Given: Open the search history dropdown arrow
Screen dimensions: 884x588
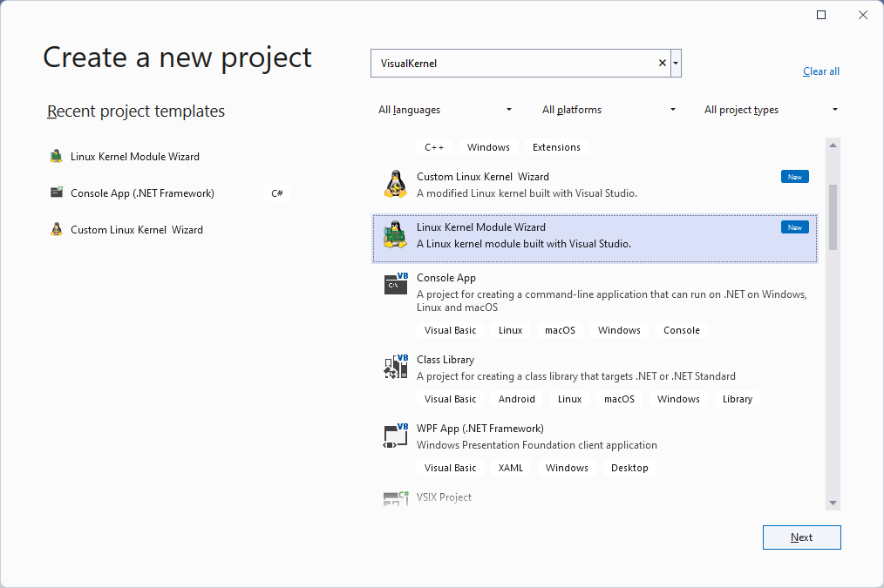Looking at the screenshot, I should 676,63.
